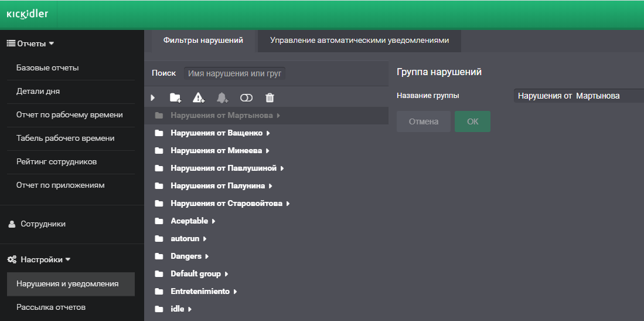Click the add notification bell icon
The image size is (644, 321).
click(223, 97)
